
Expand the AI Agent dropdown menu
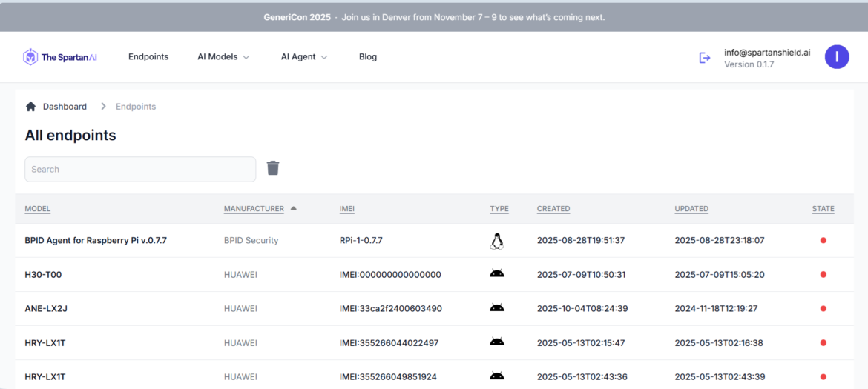point(304,57)
